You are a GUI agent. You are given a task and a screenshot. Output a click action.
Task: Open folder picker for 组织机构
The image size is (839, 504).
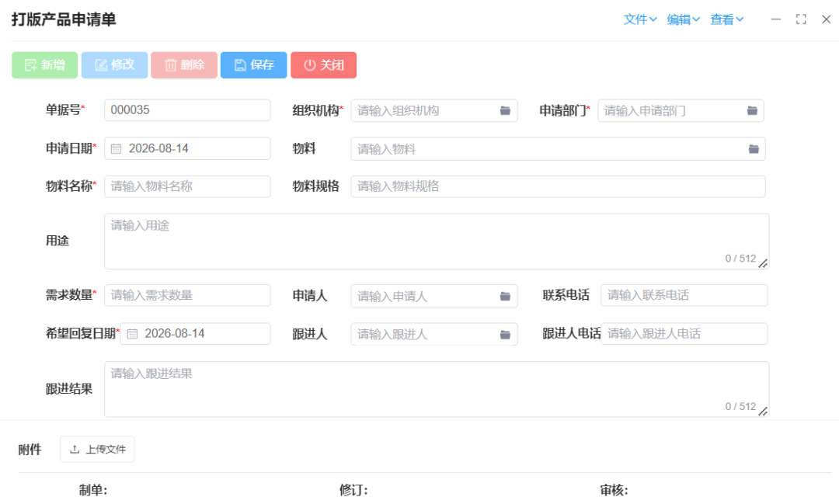click(x=505, y=111)
